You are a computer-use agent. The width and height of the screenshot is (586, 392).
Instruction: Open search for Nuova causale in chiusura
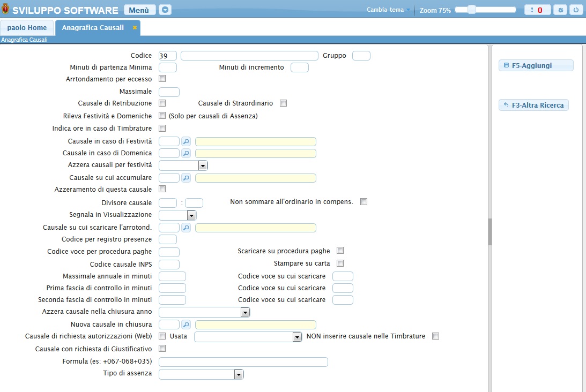tap(186, 325)
